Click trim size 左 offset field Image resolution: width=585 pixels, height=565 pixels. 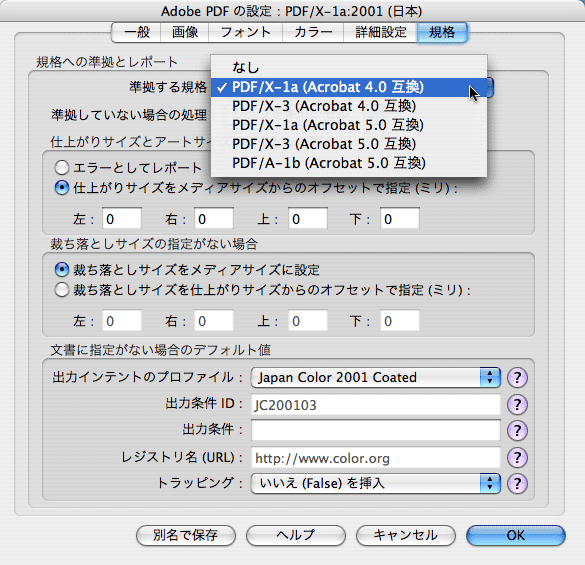tap(122, 219)
